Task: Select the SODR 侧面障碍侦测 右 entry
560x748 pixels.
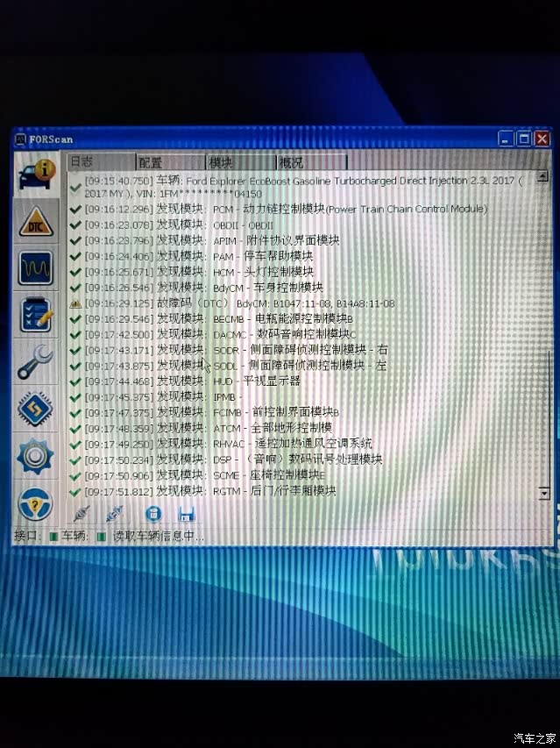Action: [x=237, y=350]
